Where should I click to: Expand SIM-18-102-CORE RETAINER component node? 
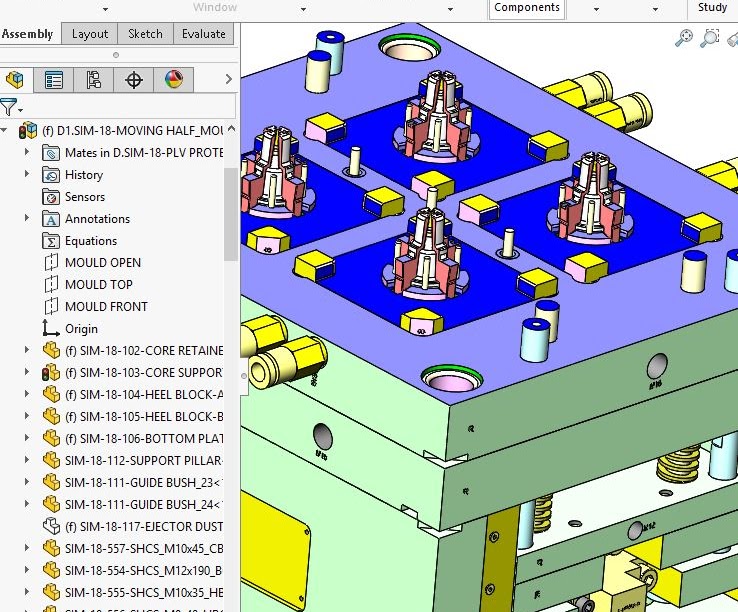pyautogui.click(x=27, y=351)
